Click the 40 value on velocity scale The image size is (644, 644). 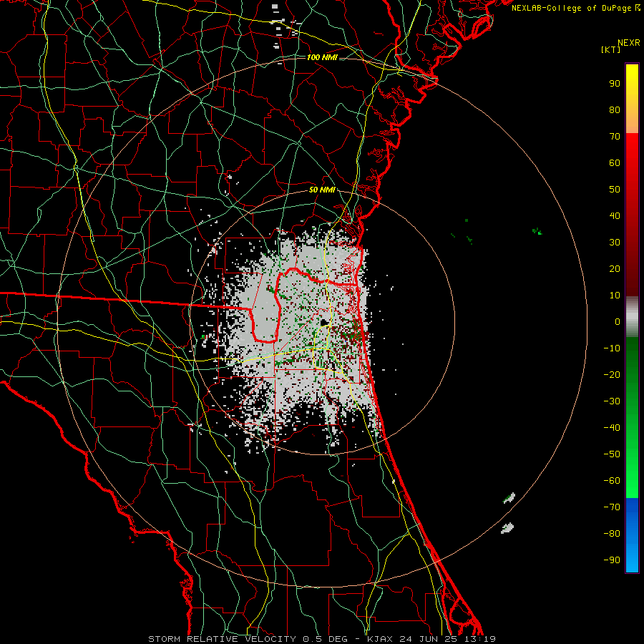[615, 215]
